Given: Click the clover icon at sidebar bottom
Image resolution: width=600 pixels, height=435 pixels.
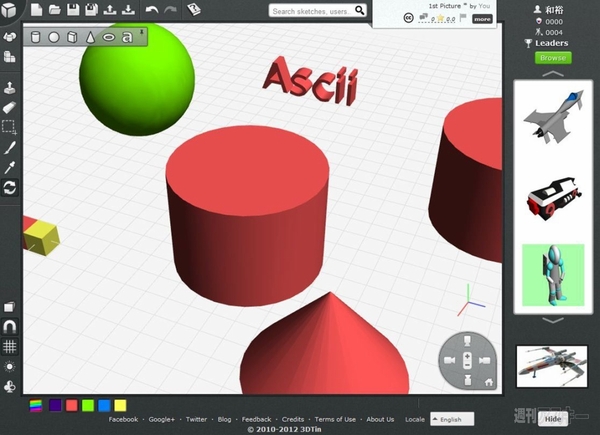Looking at the screenshot, I should (x=10, y=387).
